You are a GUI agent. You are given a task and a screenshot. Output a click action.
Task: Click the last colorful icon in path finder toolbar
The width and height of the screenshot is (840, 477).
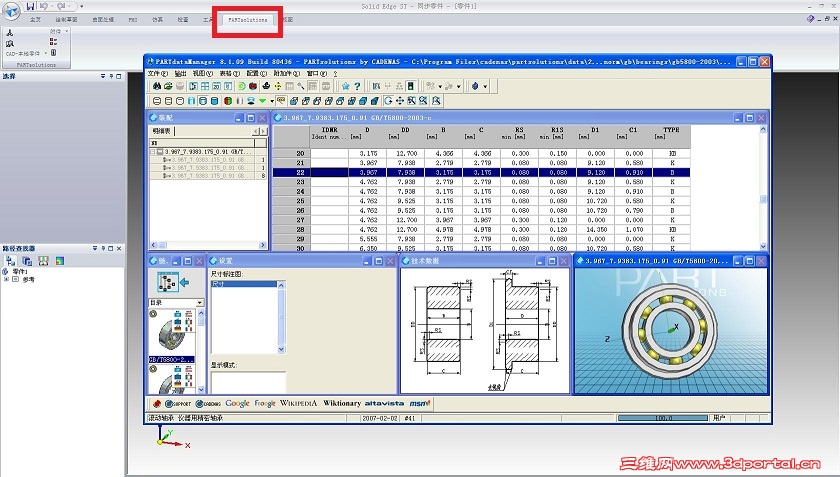[x=60, y=261]
